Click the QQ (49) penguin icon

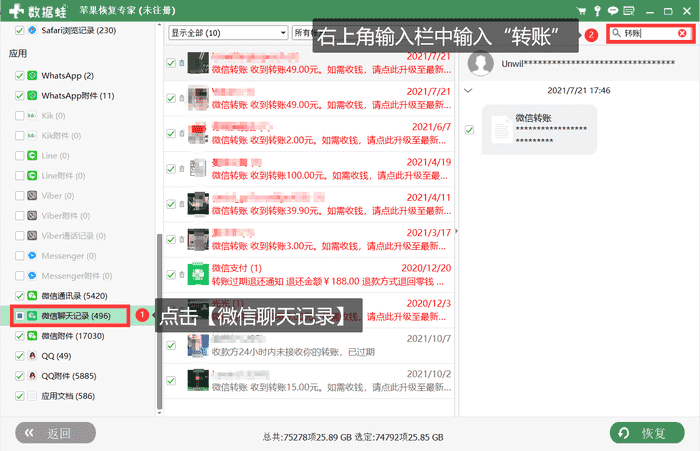point(32,356)
